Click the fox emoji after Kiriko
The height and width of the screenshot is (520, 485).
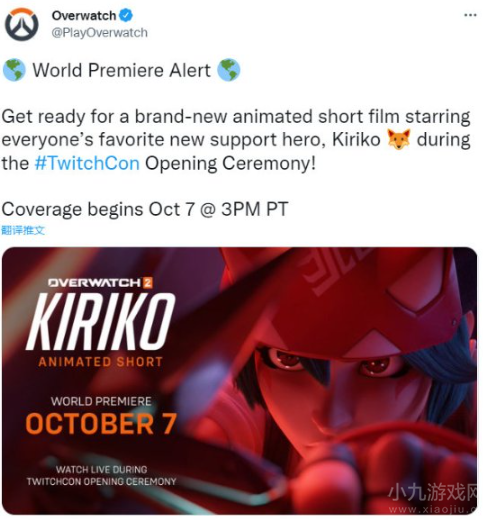point(399,139)
